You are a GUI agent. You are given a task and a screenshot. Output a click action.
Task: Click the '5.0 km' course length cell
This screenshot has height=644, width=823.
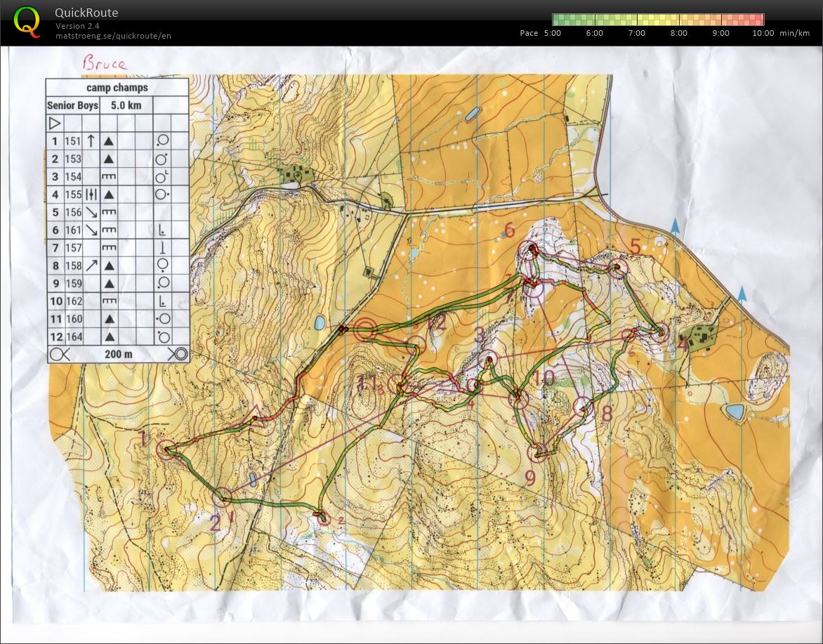tap(126, 106)
